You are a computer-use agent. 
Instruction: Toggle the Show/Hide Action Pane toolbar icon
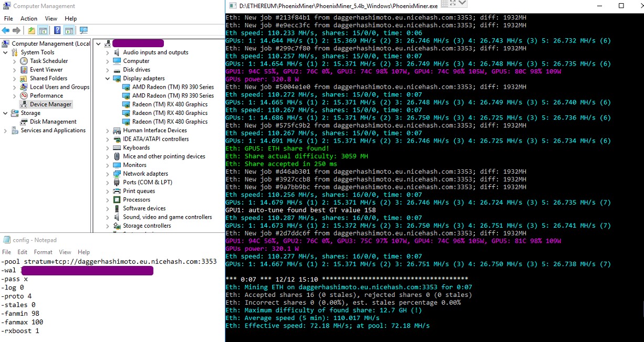pyautogui.click(x=68, y=30)
